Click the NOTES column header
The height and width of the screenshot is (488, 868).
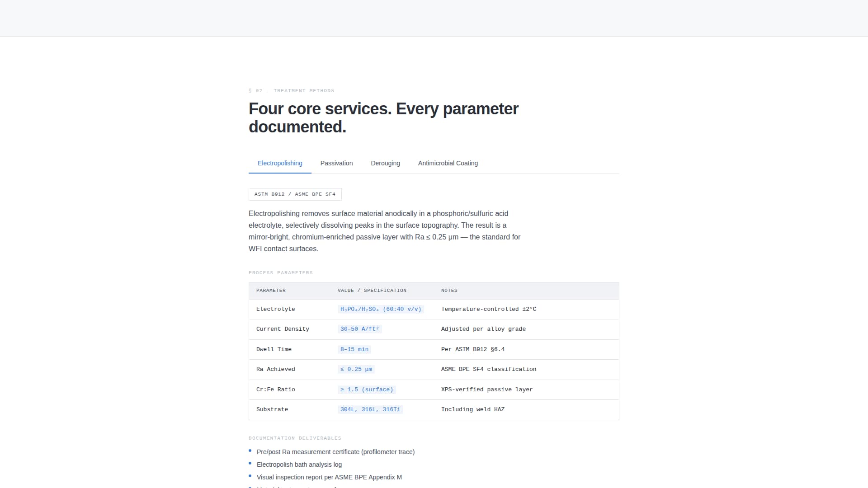(449, 291)
